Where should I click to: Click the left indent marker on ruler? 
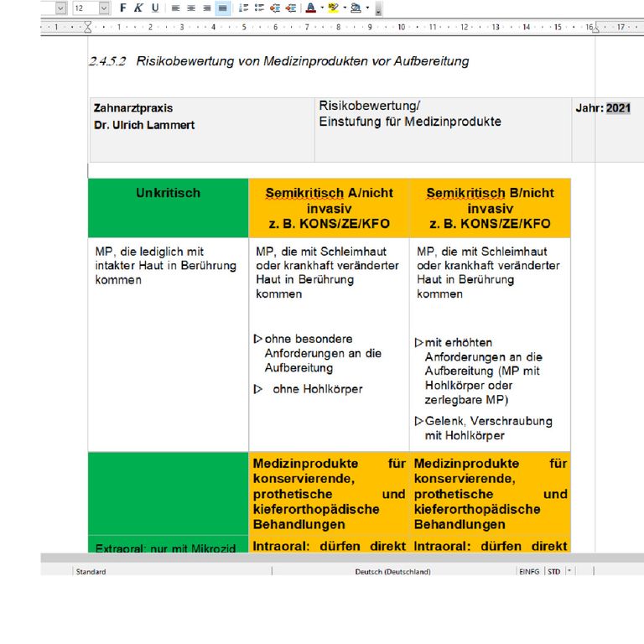88,27
